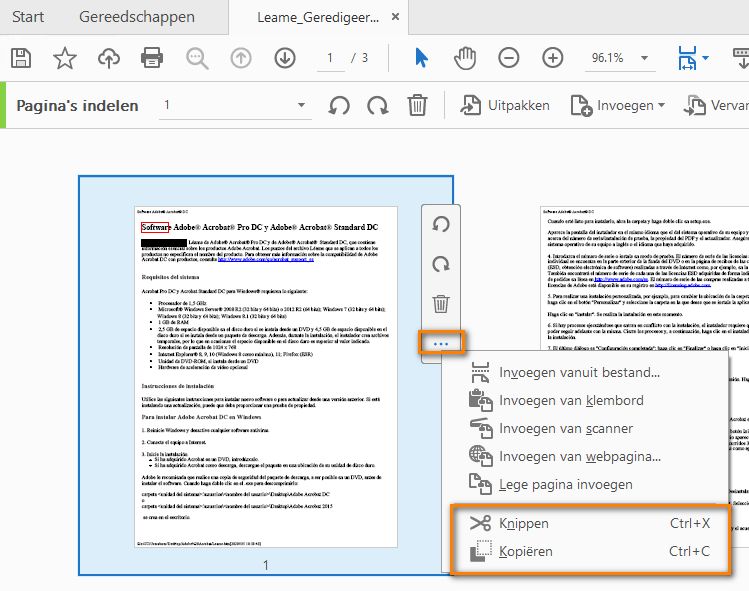Switch to the Gereedschappen tab
The image size is (749, 591).
[x=137, y=17]
